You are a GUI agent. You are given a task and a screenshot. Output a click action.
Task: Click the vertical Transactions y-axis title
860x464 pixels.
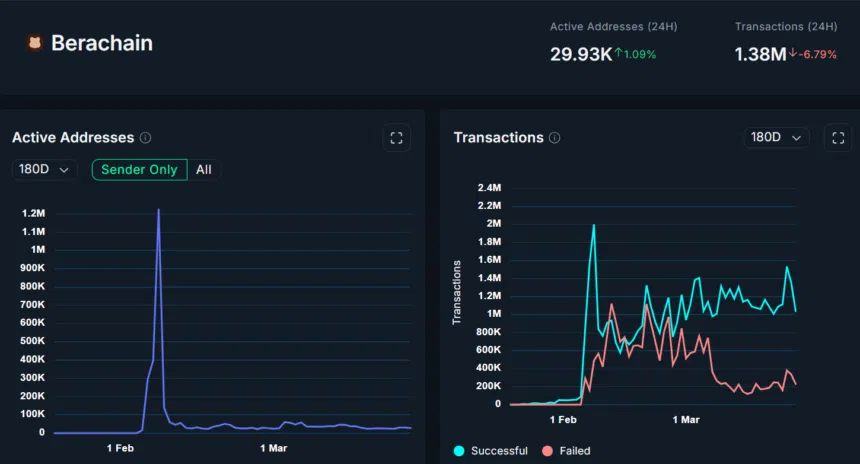click(456, 292)
